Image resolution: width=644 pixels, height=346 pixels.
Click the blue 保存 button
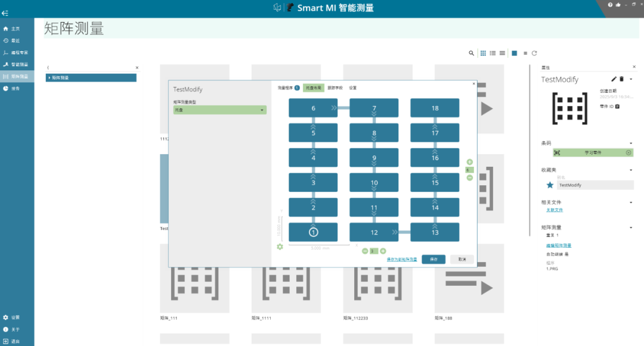434,260
